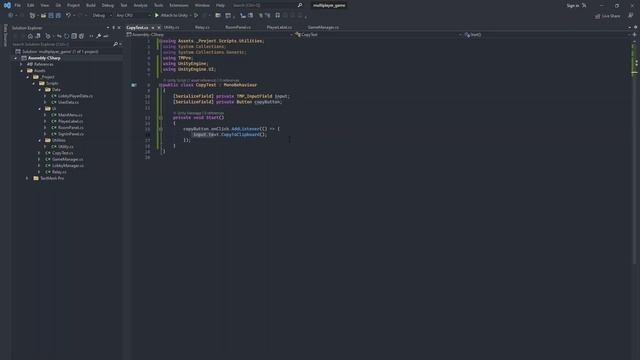
Task: Switch to the RoomPanel.cs tab
Action: pyautogui.click(x=238, y=27)
